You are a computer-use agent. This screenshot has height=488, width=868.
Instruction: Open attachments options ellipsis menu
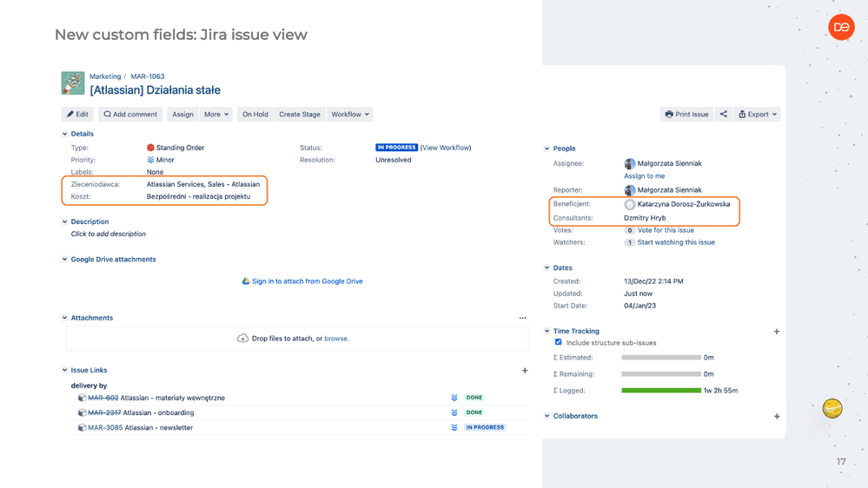(522, 318)
